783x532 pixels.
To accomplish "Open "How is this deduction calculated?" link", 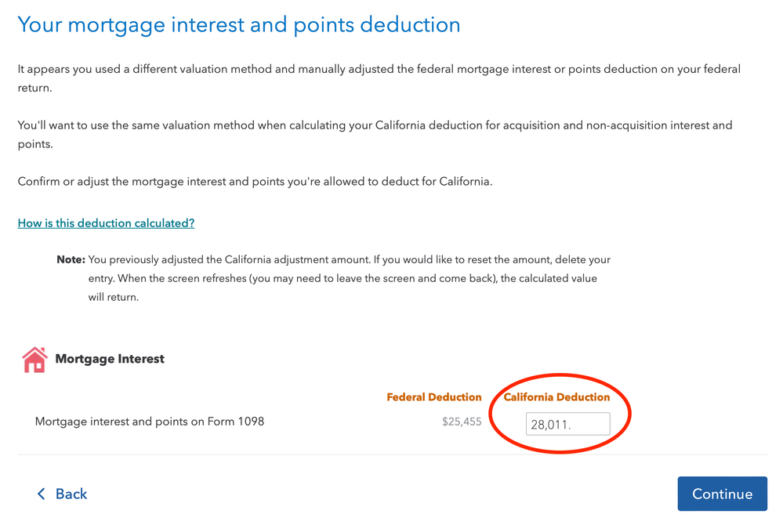I will (x=106, y=223).
